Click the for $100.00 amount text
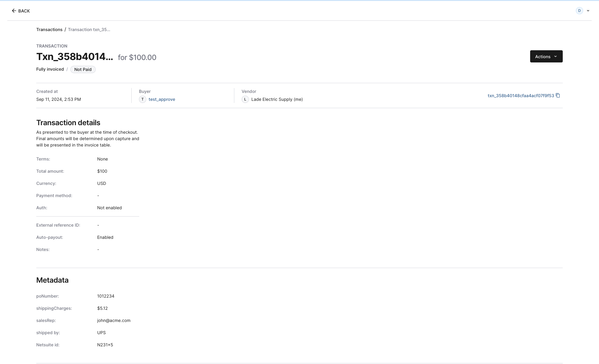 pyautogui.click(x=137, y=57)
